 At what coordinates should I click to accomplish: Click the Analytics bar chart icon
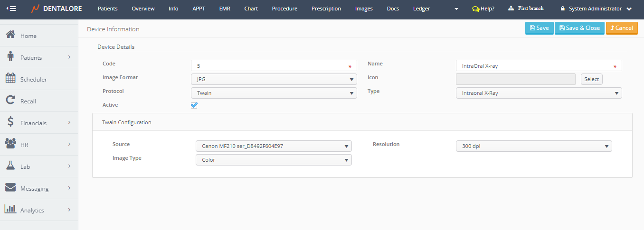pyautogui.click(x=10, y=210)
